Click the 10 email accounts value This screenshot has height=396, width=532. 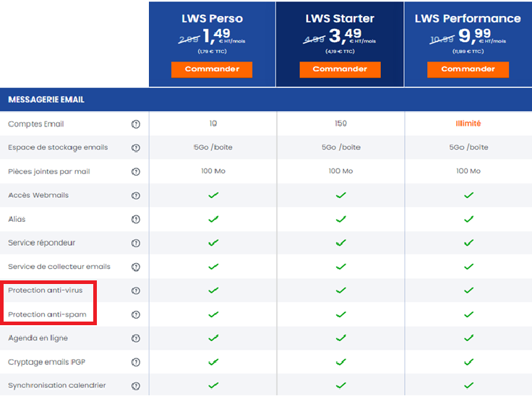213,124
